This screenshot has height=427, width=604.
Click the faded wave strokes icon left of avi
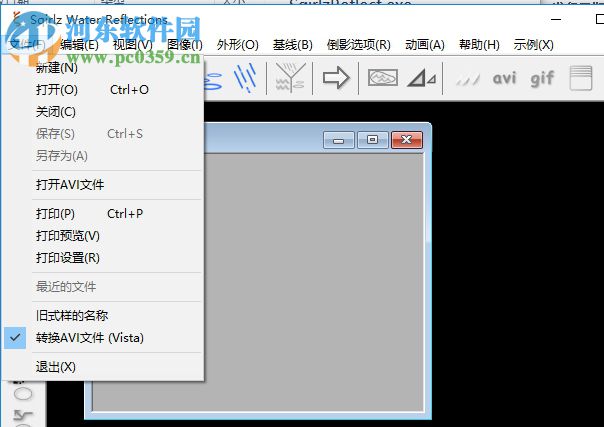tap(468, 80)
